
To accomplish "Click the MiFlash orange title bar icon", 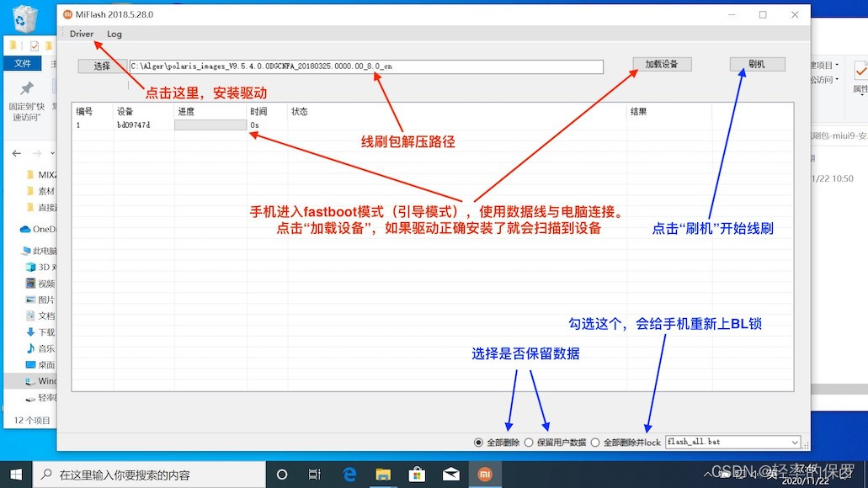I will click(x=67, y=14).
